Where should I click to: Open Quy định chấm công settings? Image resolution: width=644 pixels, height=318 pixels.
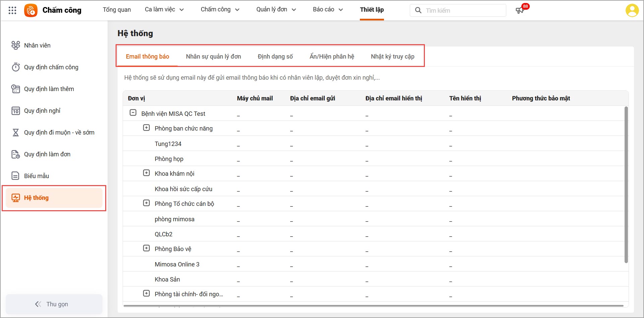pyautogui.click(x=51, y=67)
